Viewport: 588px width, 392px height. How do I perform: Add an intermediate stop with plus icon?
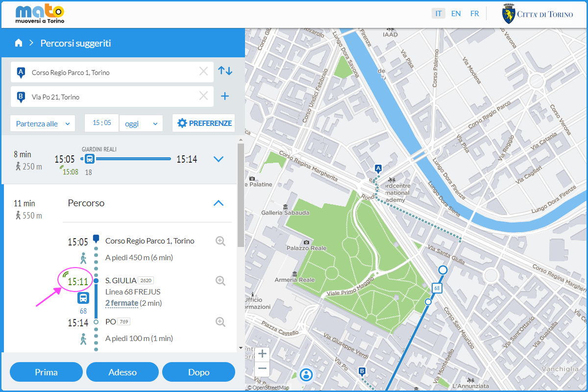coord(225,97)
